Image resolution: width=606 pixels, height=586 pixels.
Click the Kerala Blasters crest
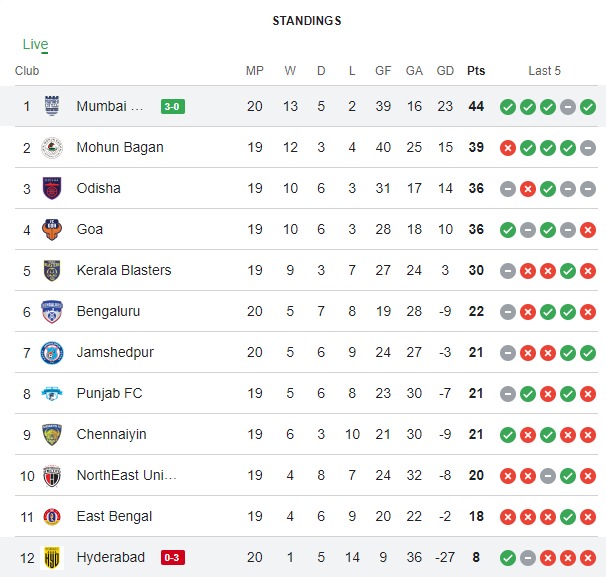coord(51,270)
